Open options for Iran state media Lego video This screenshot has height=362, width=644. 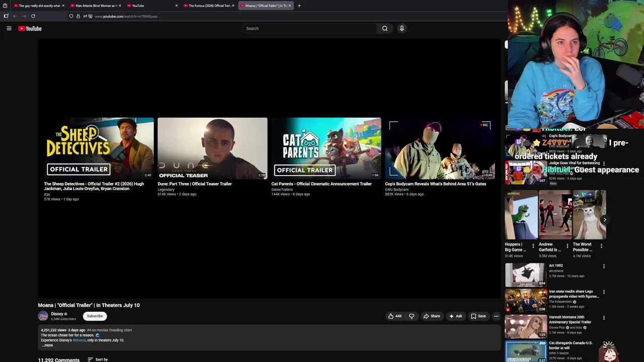[x=604, y=292]
